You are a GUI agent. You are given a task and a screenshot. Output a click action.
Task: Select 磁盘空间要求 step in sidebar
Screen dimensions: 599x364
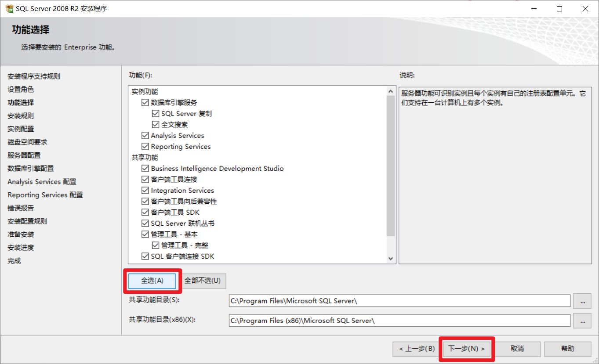pos(27,142)
